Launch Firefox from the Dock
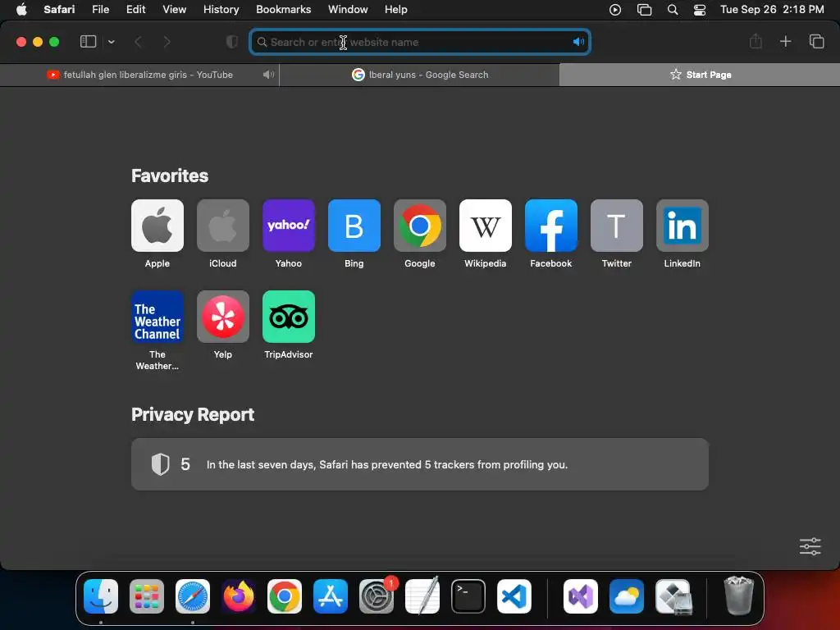Image resolution: width=840 pixels, height=630 pixels. (x=239, y=596)
